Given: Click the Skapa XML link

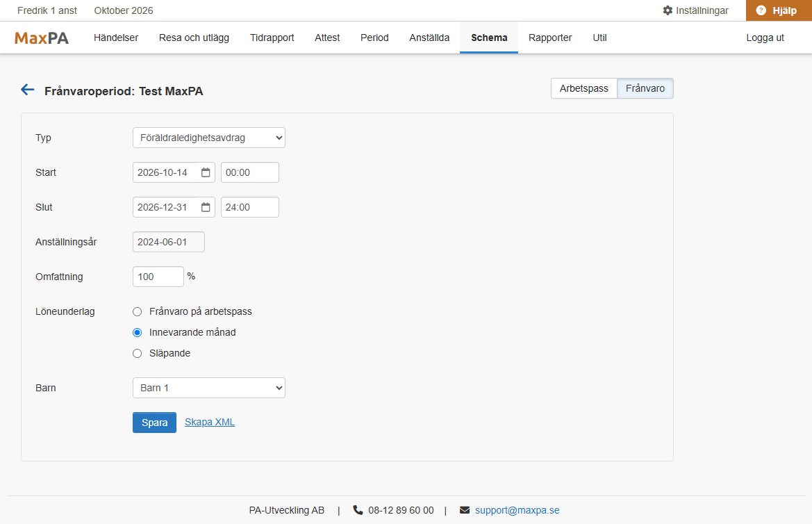Looking at the screenshot, I should (x=210, y=422).
